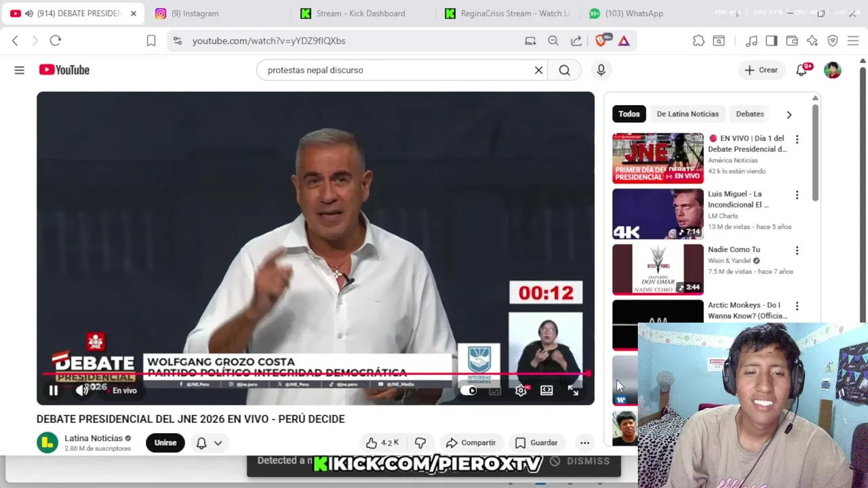Open options for EN VIVO Día 1 video

797,139
